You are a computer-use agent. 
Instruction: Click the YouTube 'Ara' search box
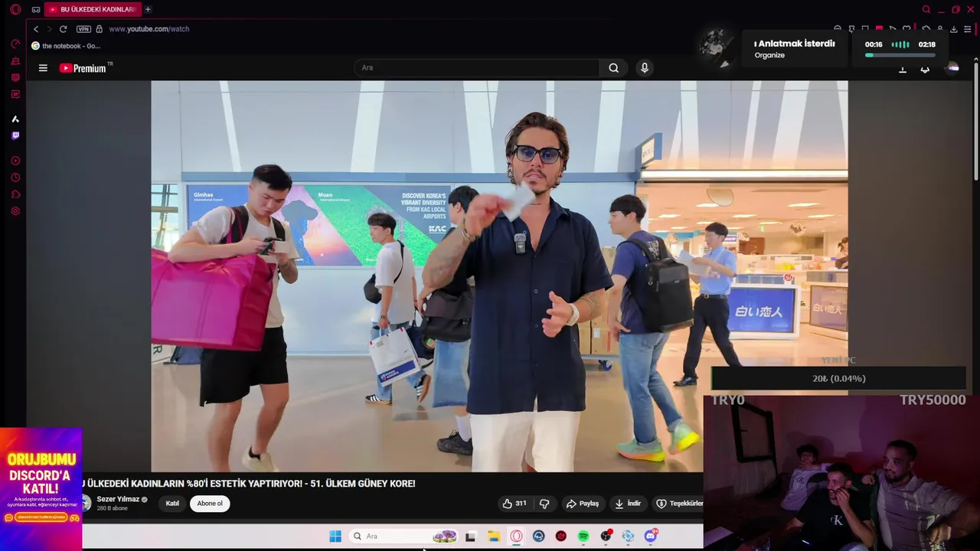tap(477, 67)
